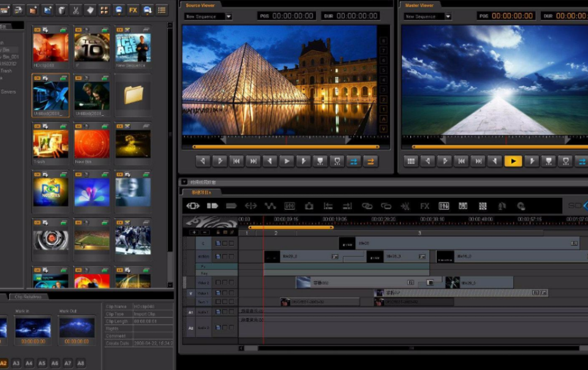The height and width of the screenshot is (370, 588).
Task: Click the razor scissors icon in timeline toolbar
Action: pyautogui.click(x=405, y=206)
